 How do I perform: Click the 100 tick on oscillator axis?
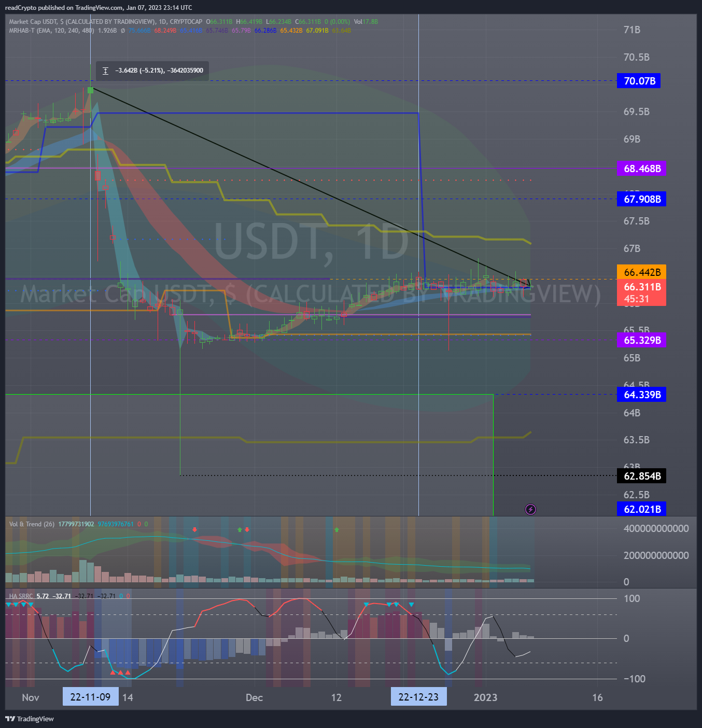coord(632,598)
